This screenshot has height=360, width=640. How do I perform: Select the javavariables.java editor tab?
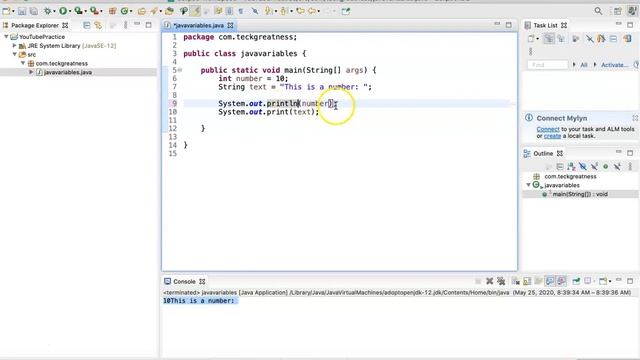pyautogui.click(x=198, y=25)
